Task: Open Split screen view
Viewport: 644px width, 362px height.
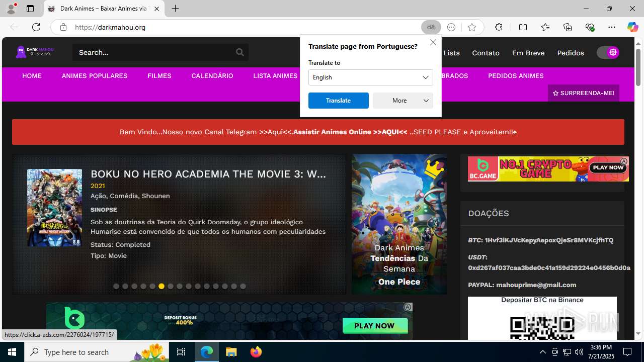Action: pyautogui.click(x=523, y=27)
